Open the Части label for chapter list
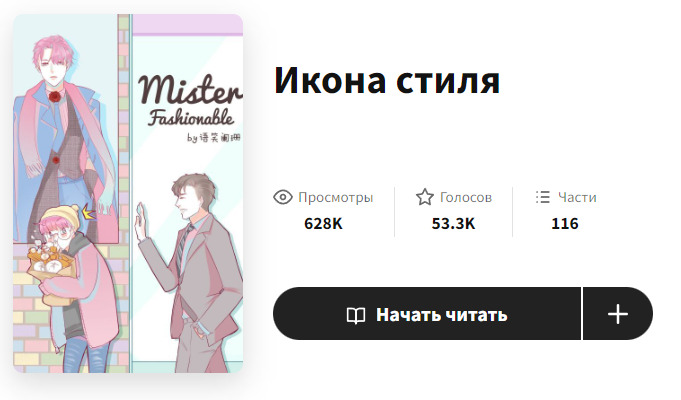Image resolution: width=681 pixels, height=400 pixels. tap(577, 198)
